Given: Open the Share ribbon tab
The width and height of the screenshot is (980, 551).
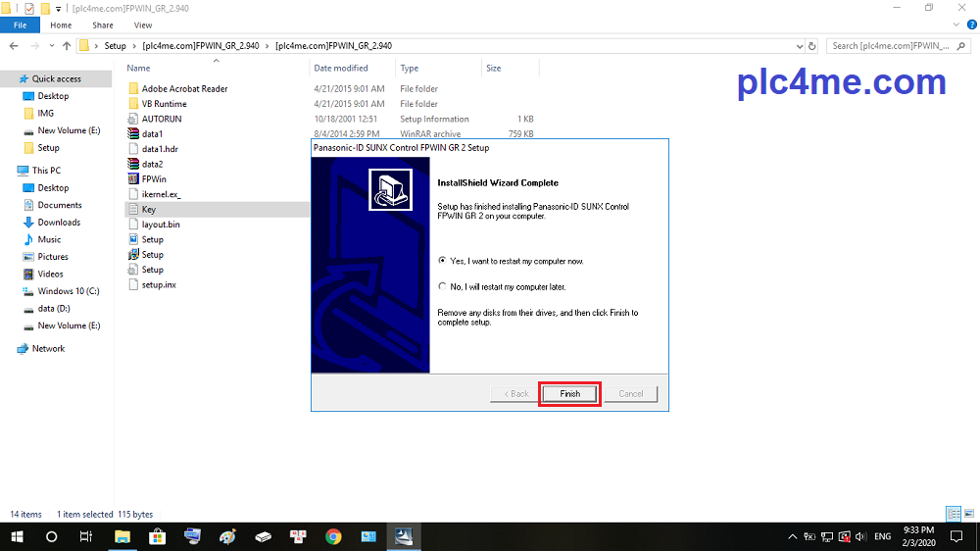Looking at the screenshot, I should click(103, 25).
